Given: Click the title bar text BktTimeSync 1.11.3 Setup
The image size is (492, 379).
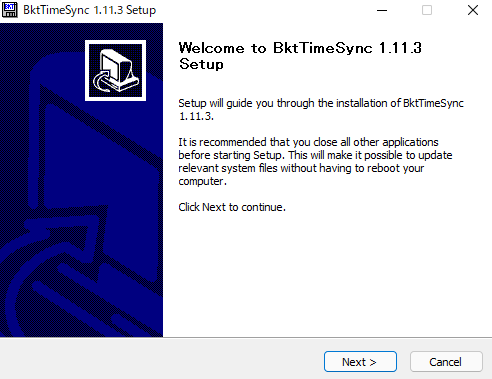Looking at the screenshot, I should click(89, 10).
